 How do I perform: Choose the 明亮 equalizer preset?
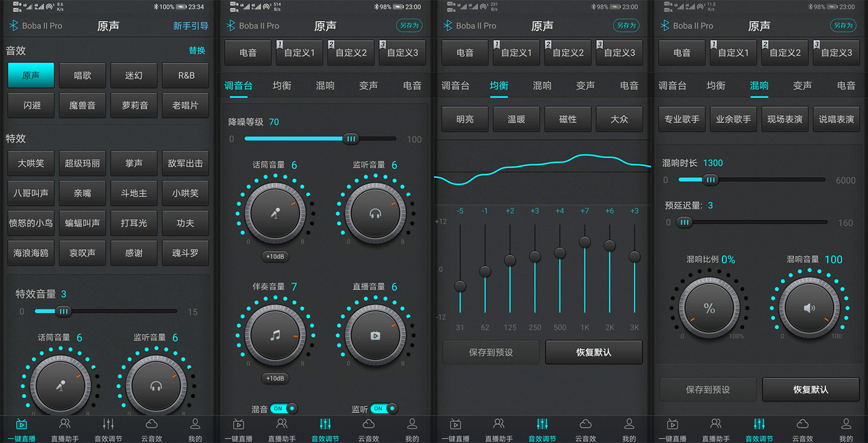click(465, 119)
